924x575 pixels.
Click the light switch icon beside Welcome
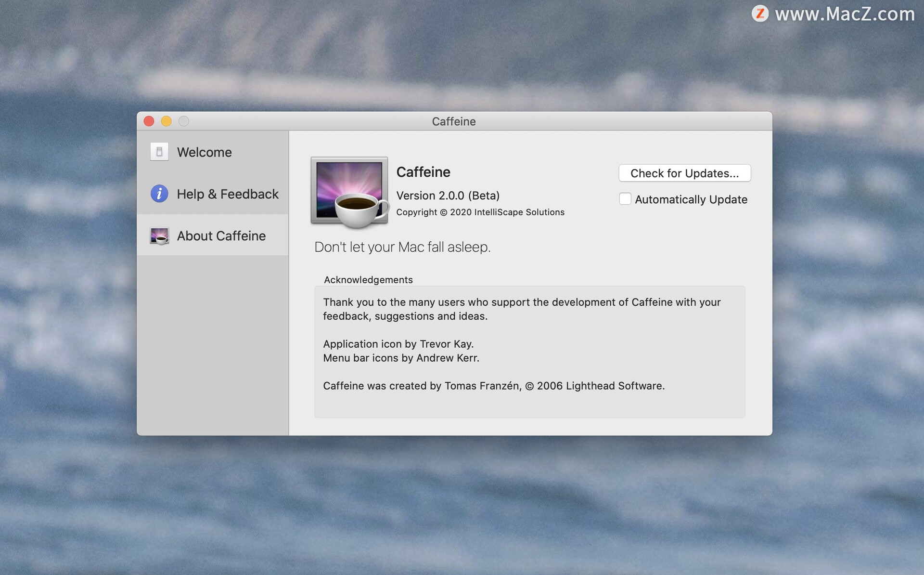point(159,152)
